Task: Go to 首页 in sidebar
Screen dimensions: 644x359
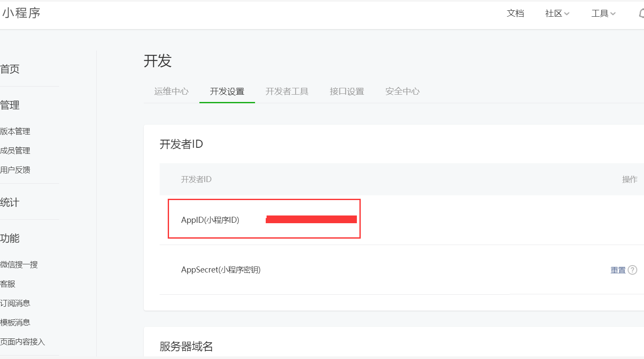Action: (10, 69)
